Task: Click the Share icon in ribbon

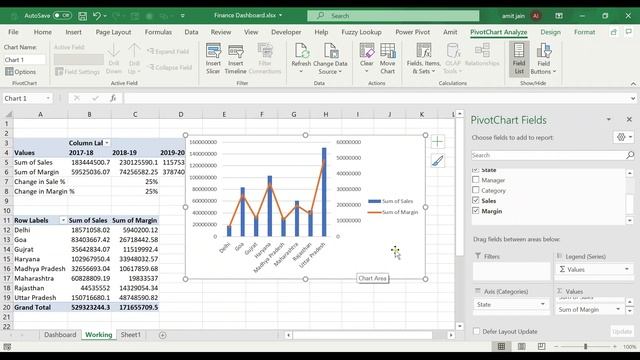Action: [x=613, y=32]
